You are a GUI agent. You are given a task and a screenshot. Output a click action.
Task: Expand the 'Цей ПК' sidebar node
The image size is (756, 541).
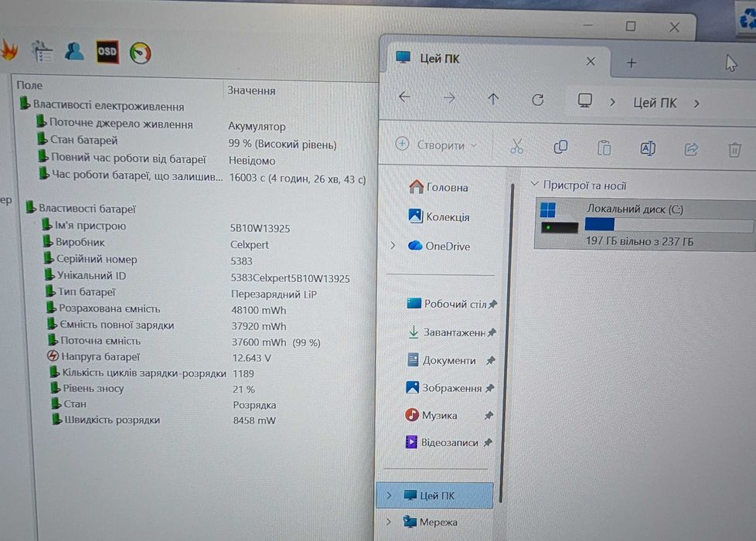click(389, 495)
